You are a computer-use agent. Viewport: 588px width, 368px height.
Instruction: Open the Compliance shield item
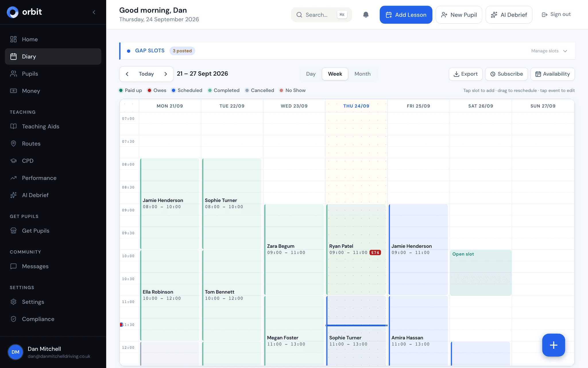tap(53, 319)
